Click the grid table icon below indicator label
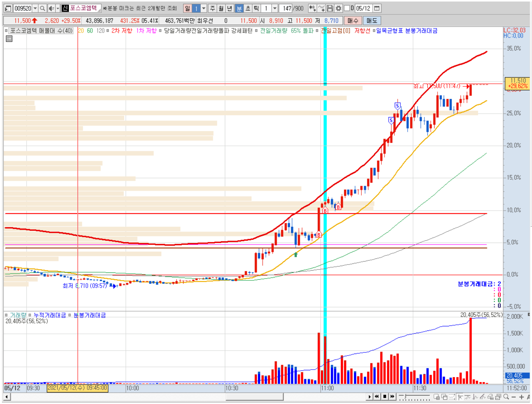The width and height of the screenshot is (532, 404). coord(9,39)
